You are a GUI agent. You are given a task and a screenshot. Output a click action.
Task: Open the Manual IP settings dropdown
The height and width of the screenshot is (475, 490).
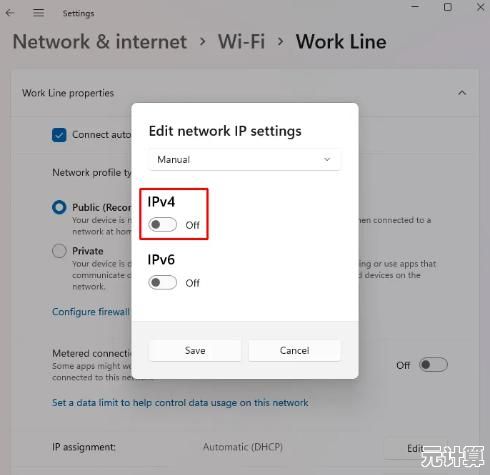[245, 160]
